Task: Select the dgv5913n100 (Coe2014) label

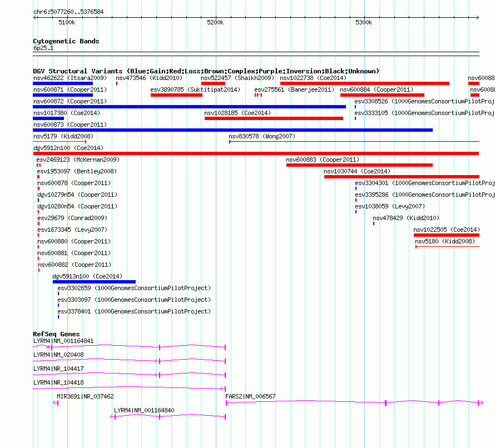Action: 87,276
